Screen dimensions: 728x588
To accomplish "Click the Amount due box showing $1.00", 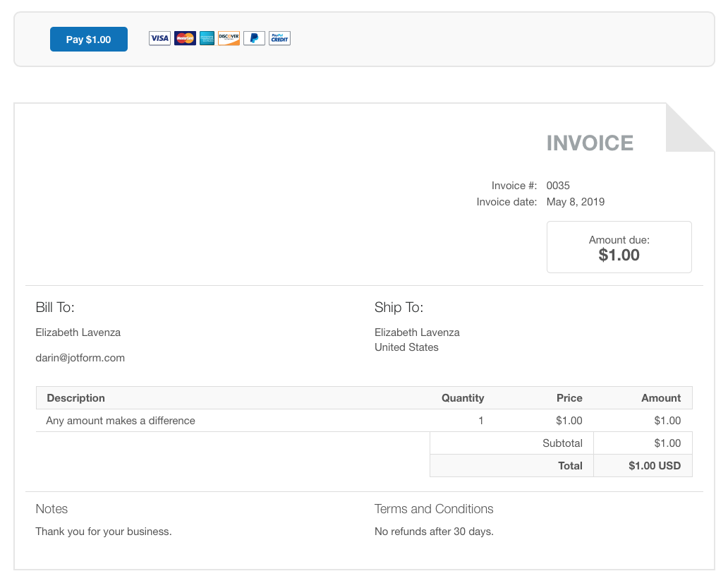I will pos(619,247).
